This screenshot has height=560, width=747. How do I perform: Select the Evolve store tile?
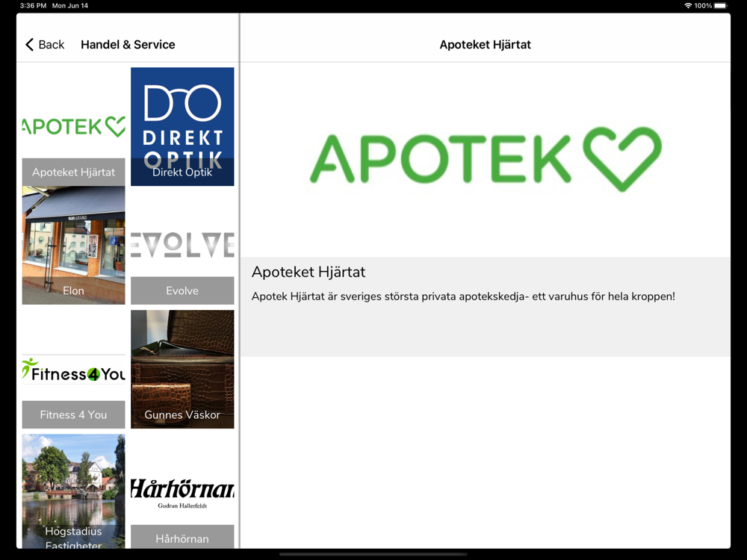[x=182, y=245]
